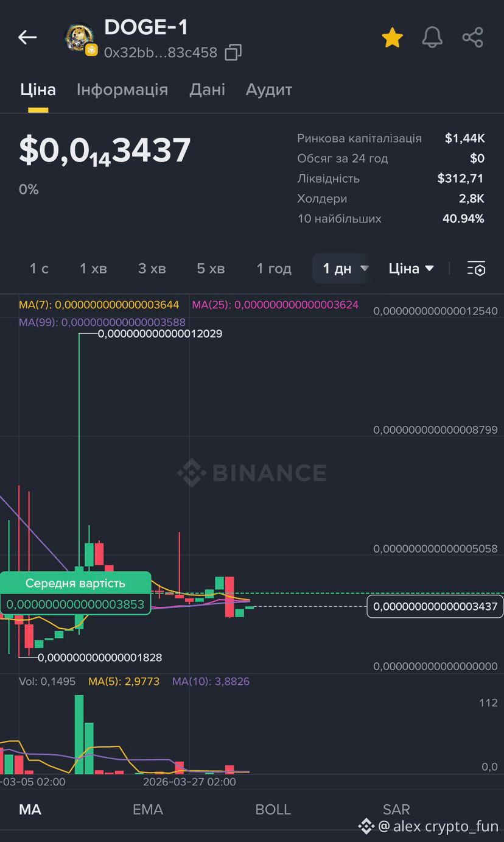The width and height of the screenshot is (504, 842).
Task: Open chart settings icon next to Ціна dropdown
Action: point(476,269)
